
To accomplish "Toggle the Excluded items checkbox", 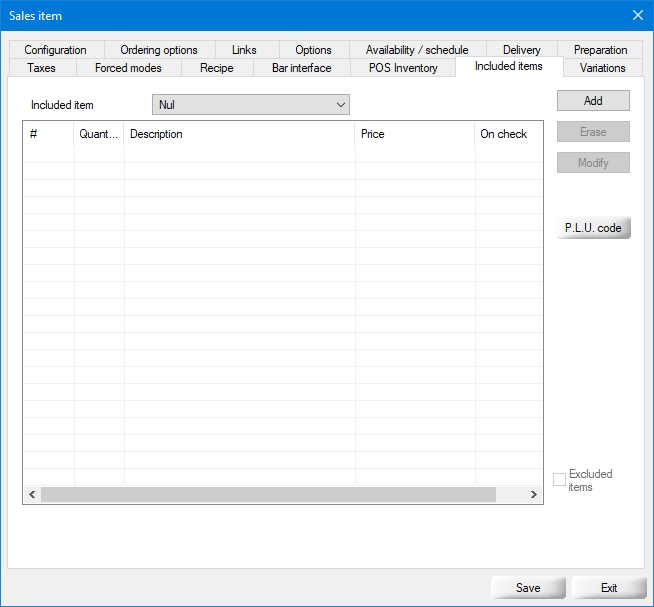I will [559, 480].
